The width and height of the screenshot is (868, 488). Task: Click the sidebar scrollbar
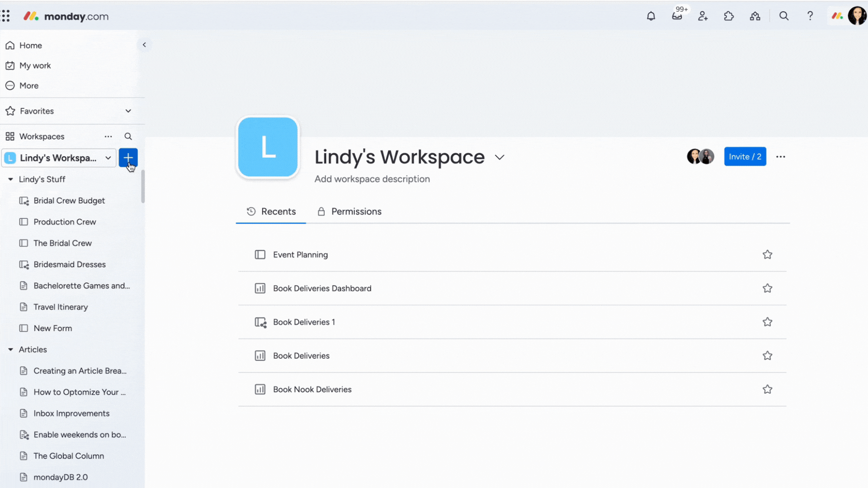[143, 187]
